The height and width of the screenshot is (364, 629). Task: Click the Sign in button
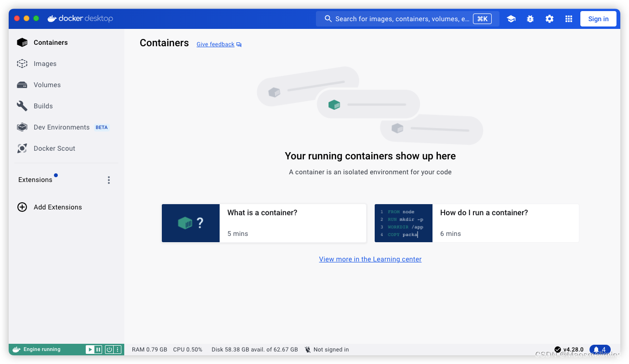coord(598,19)
